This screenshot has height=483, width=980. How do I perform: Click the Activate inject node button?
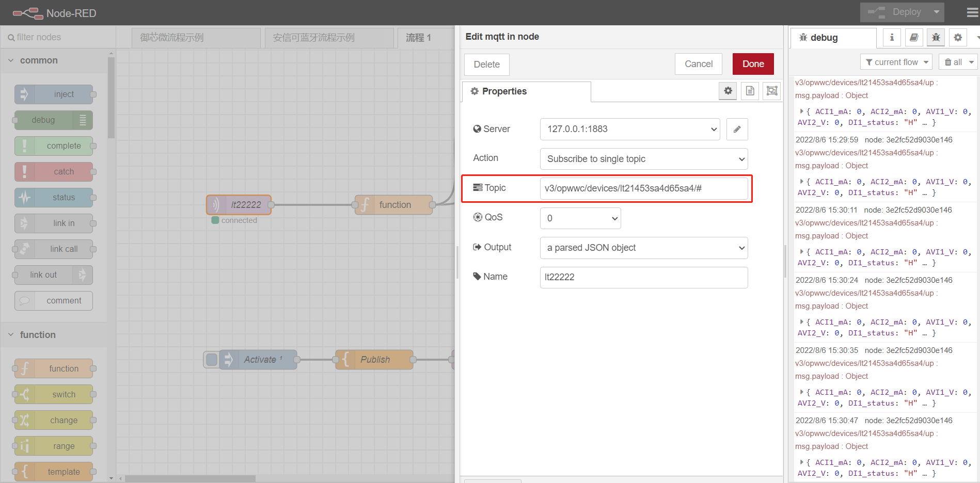click(211, 360)
